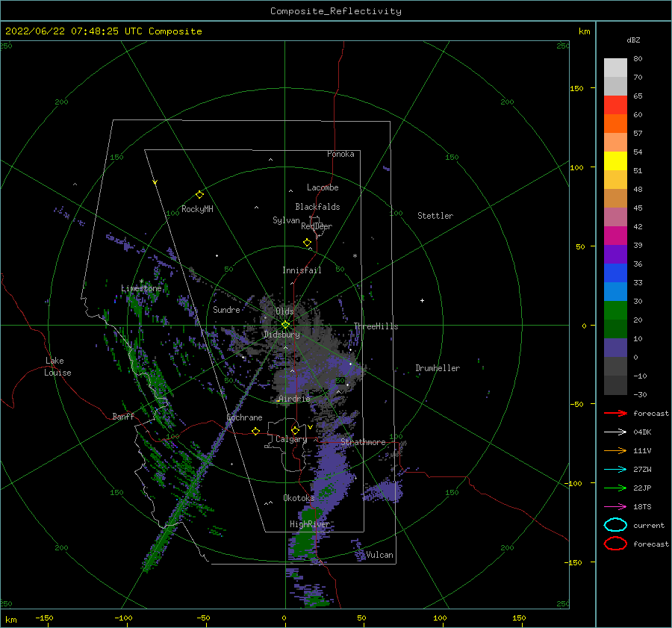Click the cyan 'current' ellipse icon

pyautogui.click(x=615, y=525)
